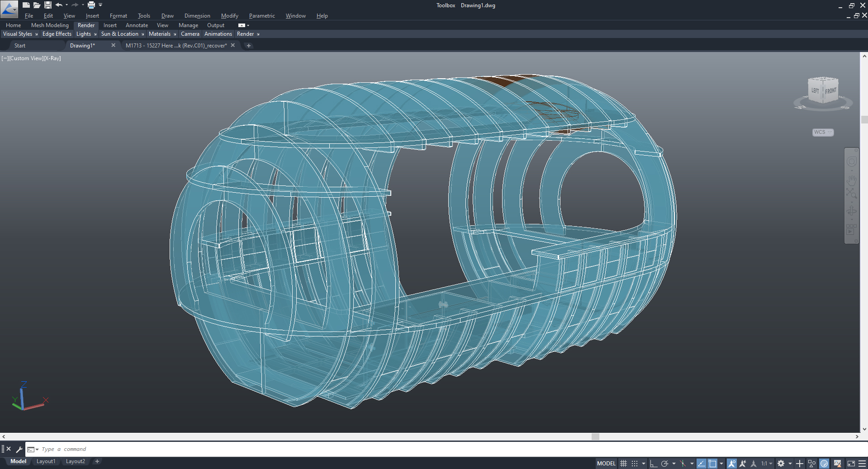Open the Workspace Switching gear icon
868x469 pixels.
pyautogui.click(x=781, y=464)
